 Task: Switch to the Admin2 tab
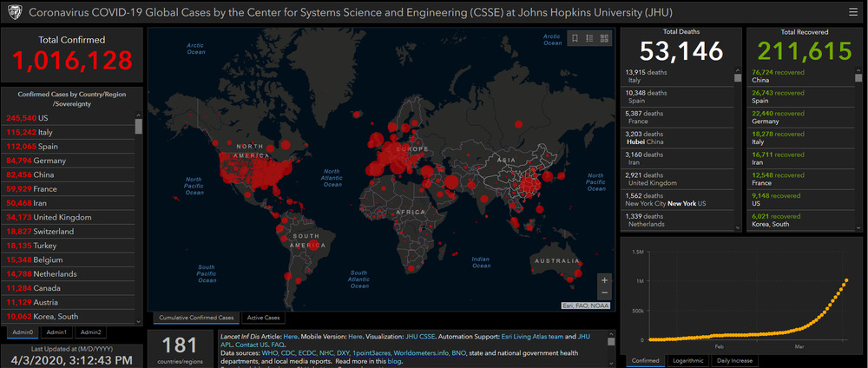click(91, 332)
